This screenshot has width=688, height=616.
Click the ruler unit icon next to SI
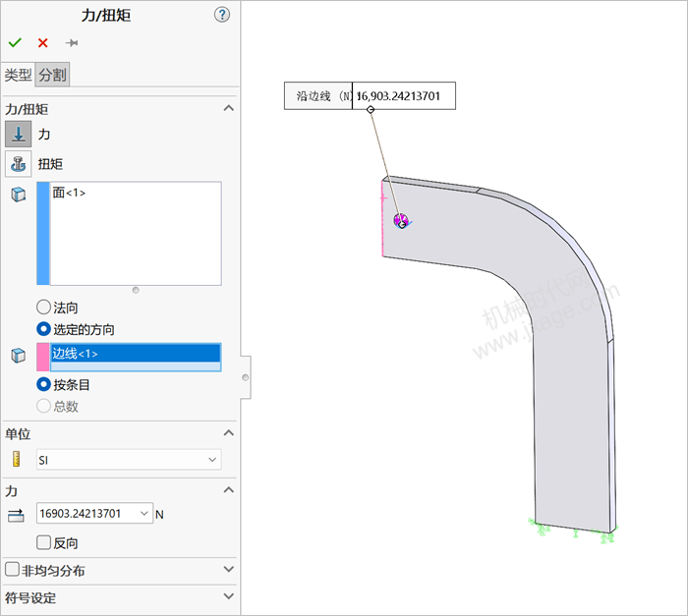click(x=17, y=459)
